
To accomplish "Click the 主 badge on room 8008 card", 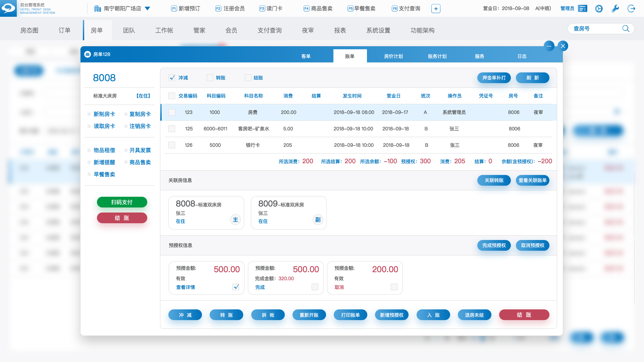I will pyautogui.click(x=235, y=220).
